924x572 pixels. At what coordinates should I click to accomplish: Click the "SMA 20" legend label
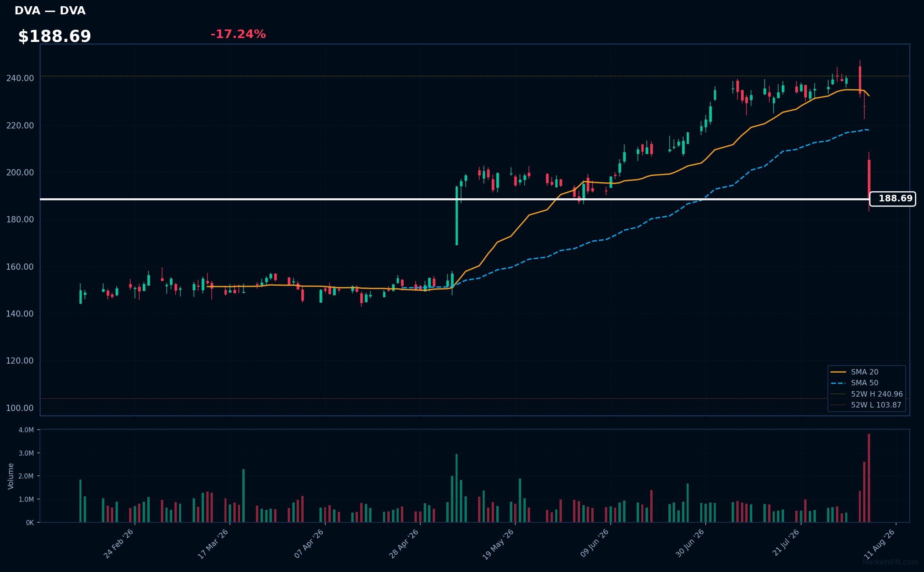(865, 372)
